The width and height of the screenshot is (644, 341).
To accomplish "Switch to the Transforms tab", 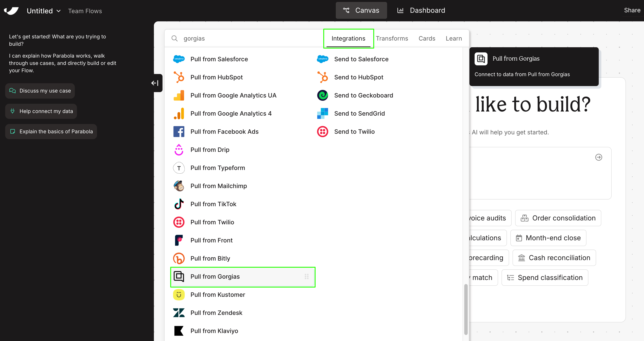I will (x=392, y=39).
